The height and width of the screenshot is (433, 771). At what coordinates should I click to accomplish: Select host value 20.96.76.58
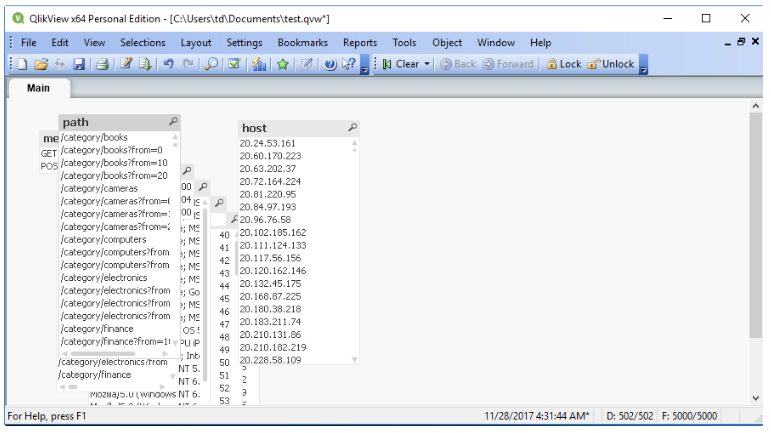click(265, 220)
